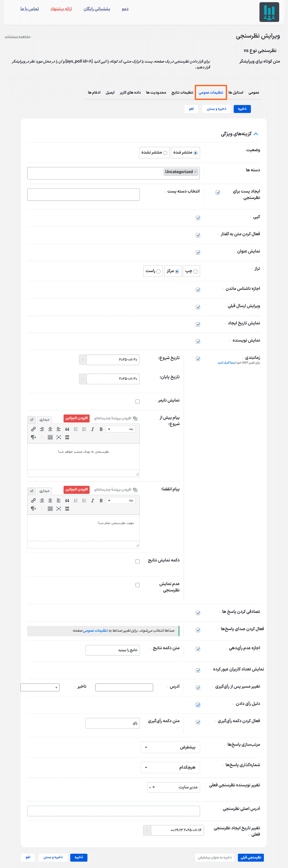
Task: Click the «ذخیره و بستن» button at top
Action: tap(216, 109)
